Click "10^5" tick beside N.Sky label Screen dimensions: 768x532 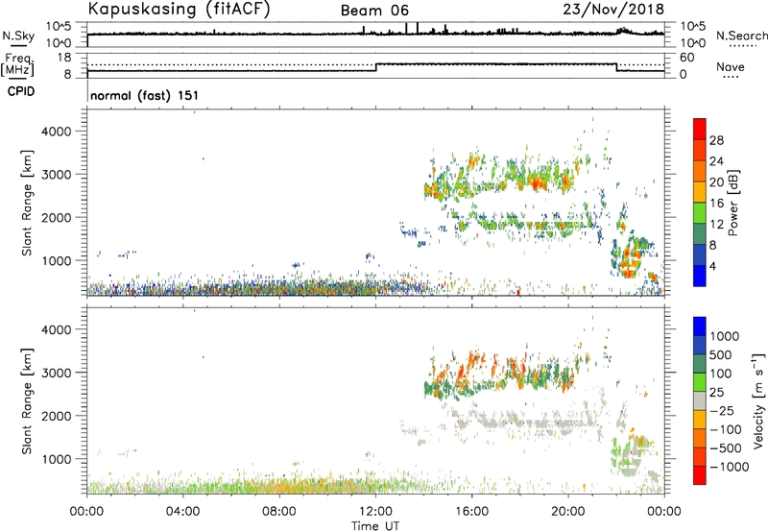click(x=59, y=26)
